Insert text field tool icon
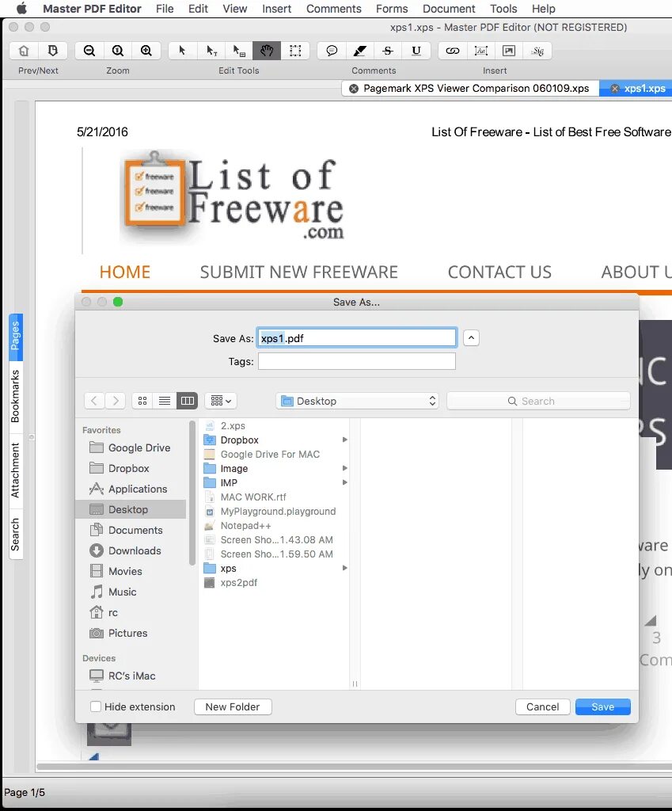The height and width of the screenshot is (811, 672). click(480, 51)
